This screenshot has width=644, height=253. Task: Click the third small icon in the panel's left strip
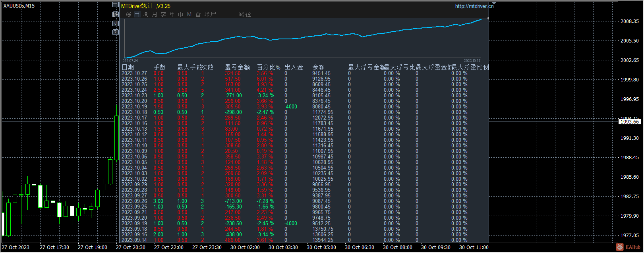click(x=116, y=23)
